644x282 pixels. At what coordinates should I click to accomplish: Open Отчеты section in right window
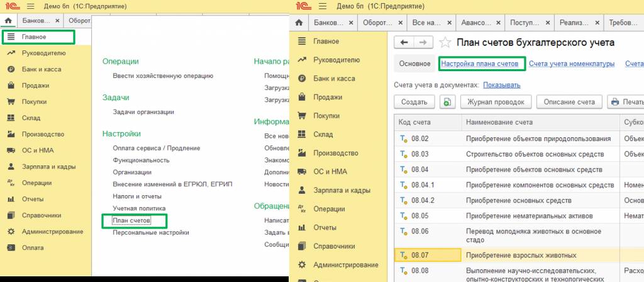click(x=325, y=228)
